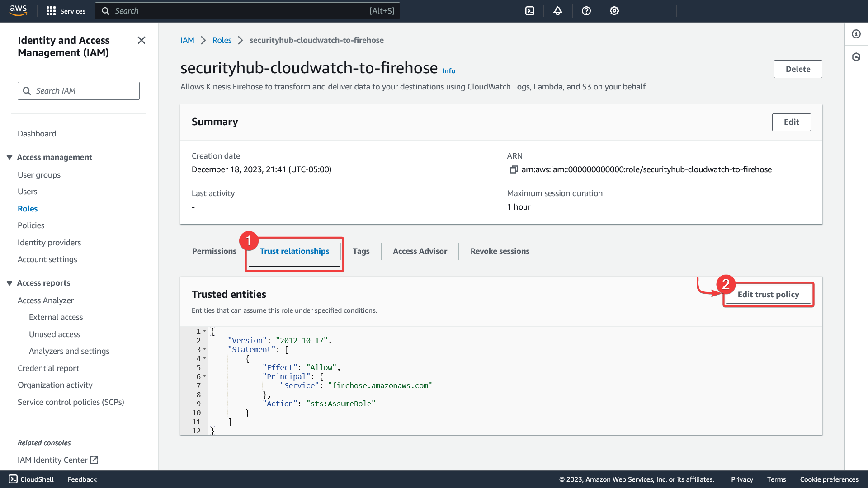Collapse the Access reports section

pos(9,283)
